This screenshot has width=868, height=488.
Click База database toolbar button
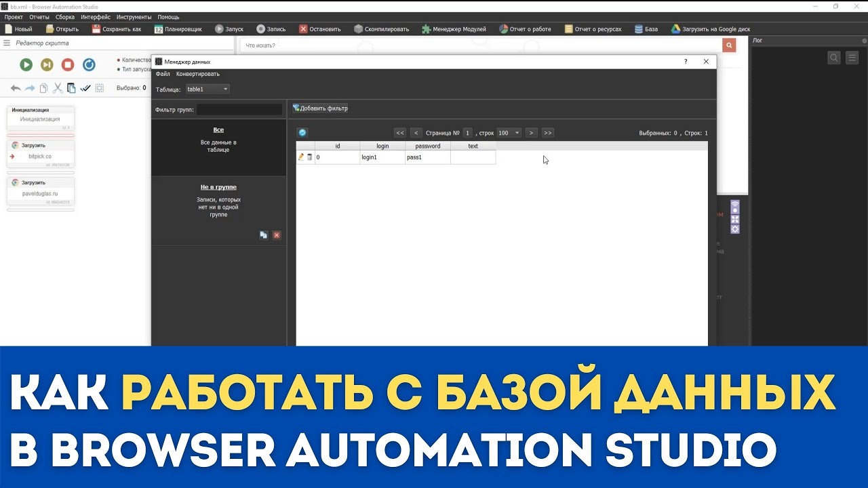[x=646, y=29]
